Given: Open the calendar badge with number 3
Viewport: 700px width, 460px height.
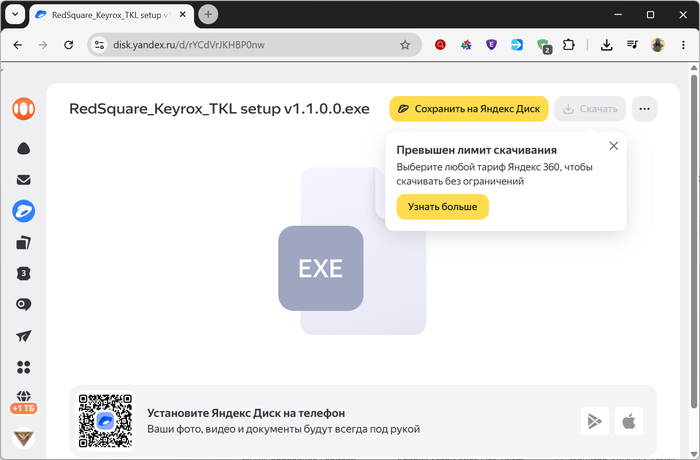Looking at the screenshot, I should (x=24, y=273).
